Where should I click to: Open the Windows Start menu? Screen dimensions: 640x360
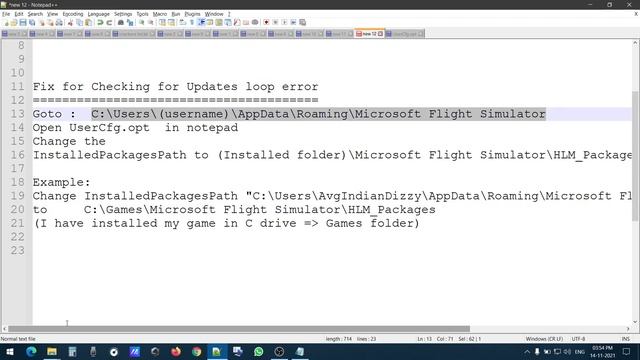click(10, 351)
